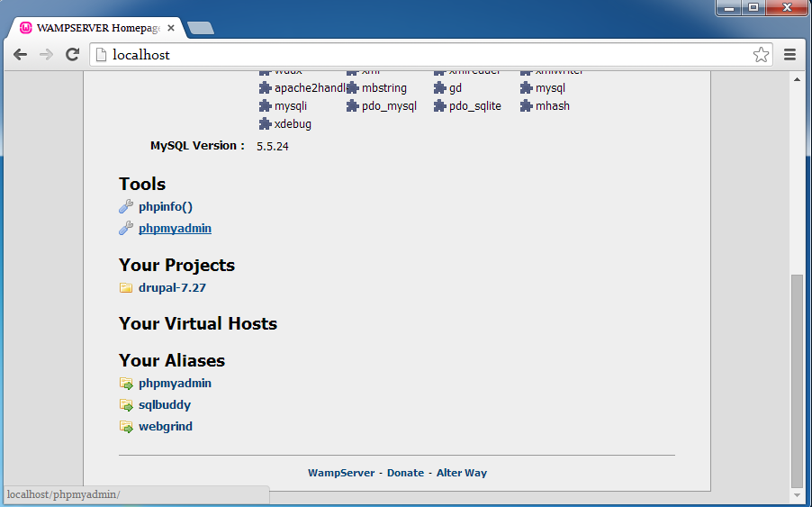Open the Alter Way footer link
This screenshot has height=507, width=812.
[461, 473]
